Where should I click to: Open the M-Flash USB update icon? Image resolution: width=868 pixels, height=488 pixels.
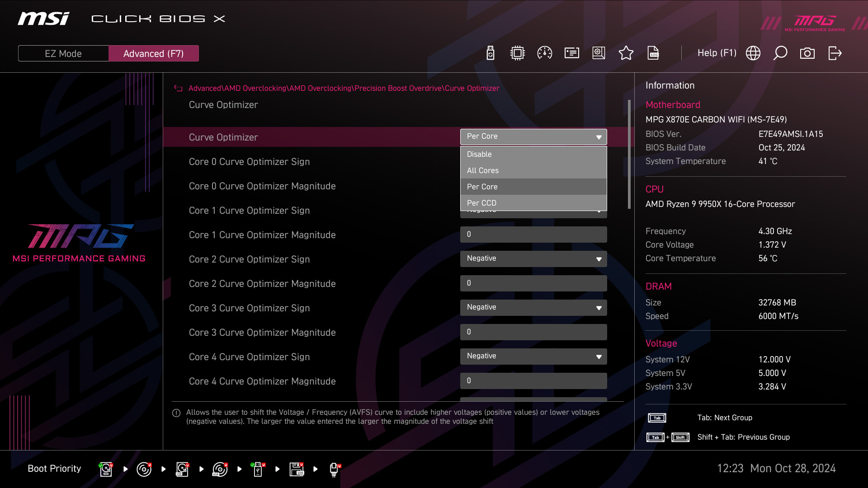[491, 53]
